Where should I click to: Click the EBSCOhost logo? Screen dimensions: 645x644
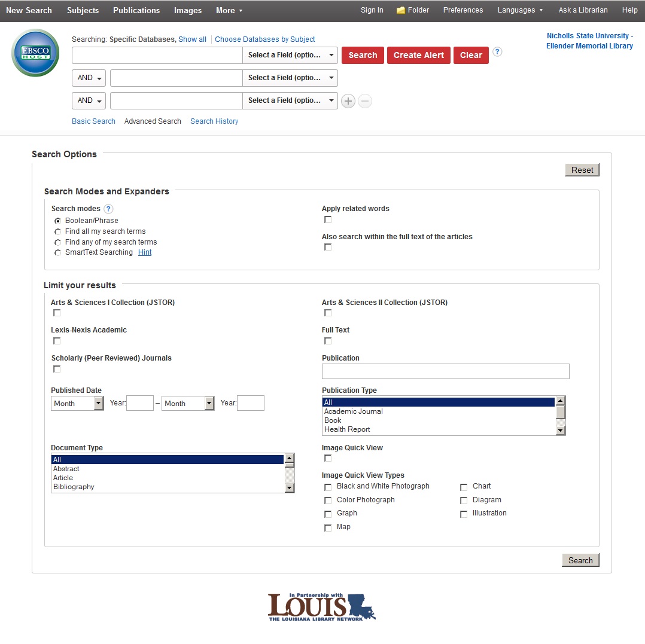click(x=35, y=53)
